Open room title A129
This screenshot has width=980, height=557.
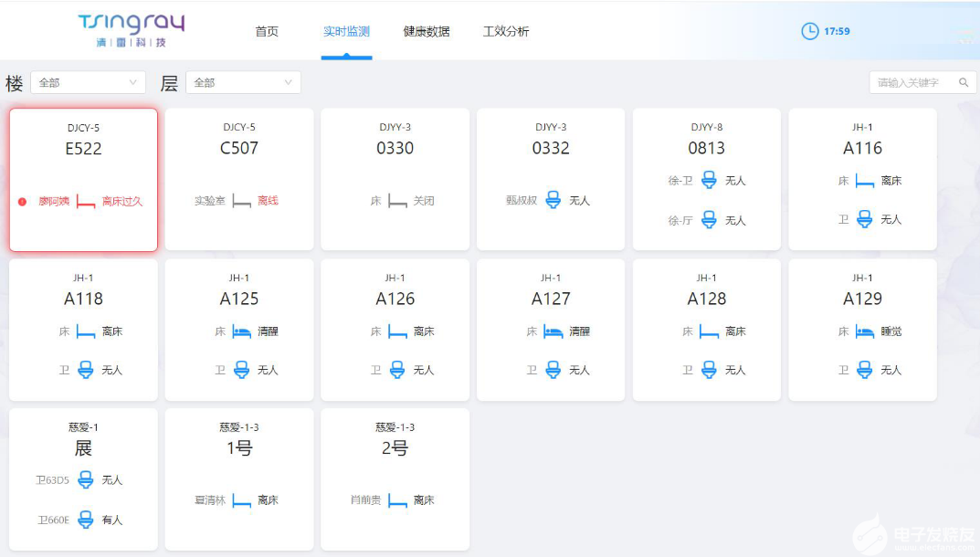(862, 299)
